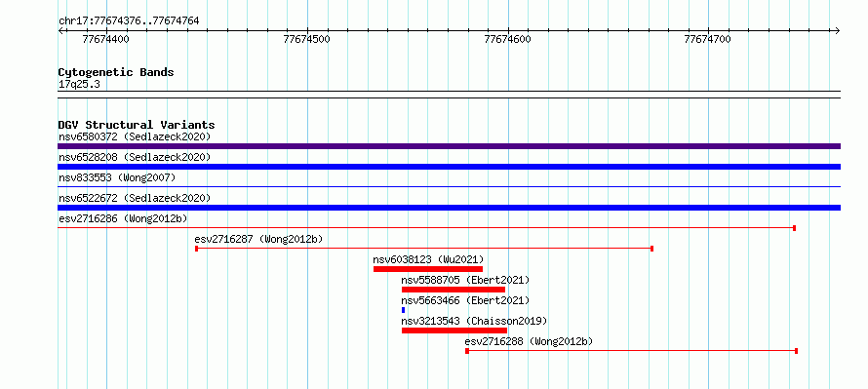Click the Cytogenetic Bands track title

(116, 72)
